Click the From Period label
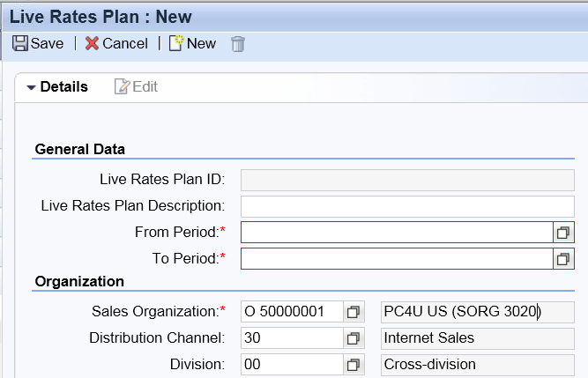This screenshot has width=588, height=378. (180, 233)
